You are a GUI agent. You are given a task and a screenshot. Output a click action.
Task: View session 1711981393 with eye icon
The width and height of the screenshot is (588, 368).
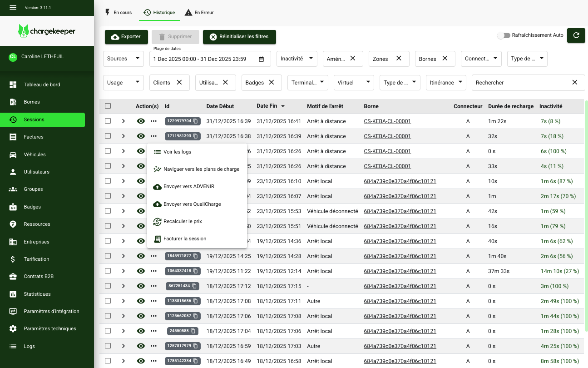tap(141, 136)
